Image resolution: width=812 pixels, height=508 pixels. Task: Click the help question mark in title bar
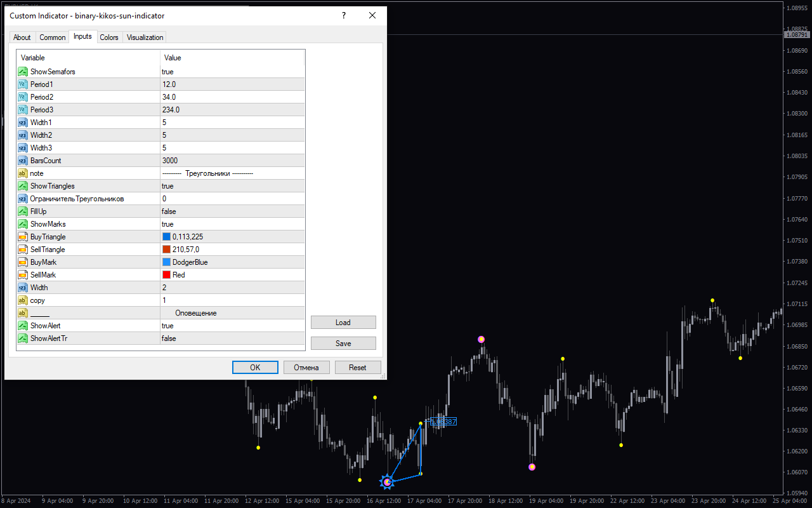point(343,15)
